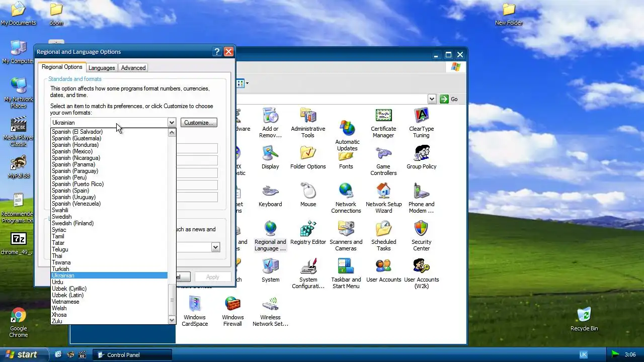The height and width of the screenshot is (362, 644).
Task: Select Spanish (Mexico) in the list
Action: click(109, 151)
